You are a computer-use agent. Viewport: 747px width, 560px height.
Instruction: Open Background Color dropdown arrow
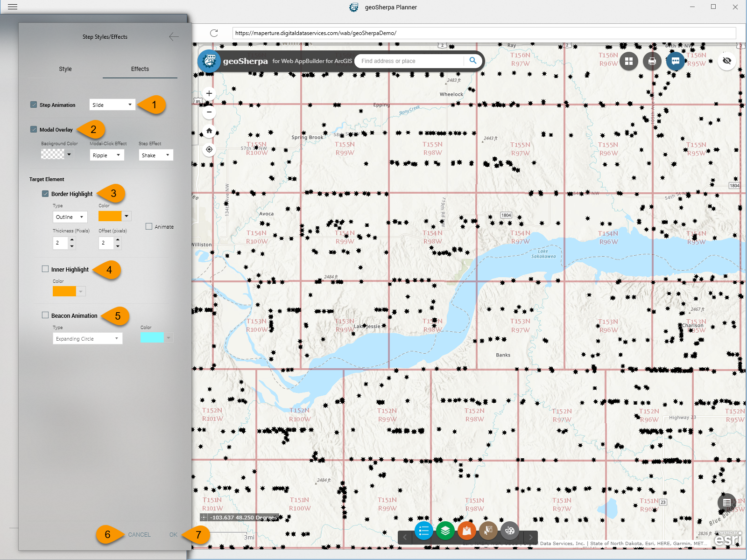(x=69, y=154)
